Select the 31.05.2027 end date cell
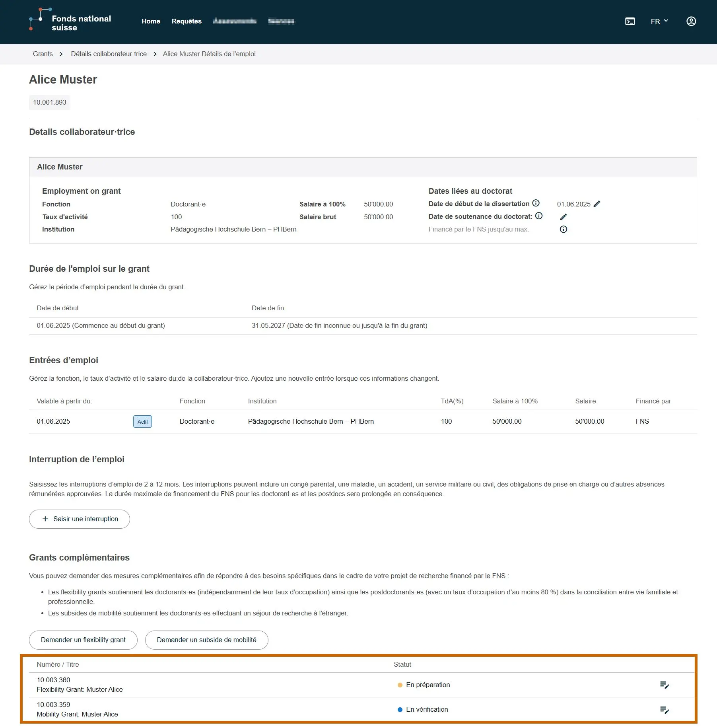The height and width of the screenshot is (728, 717). pyautogui.click(x=339, y=326)
